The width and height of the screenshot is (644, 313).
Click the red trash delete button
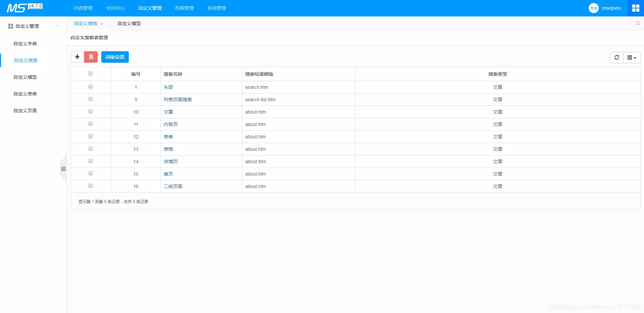coord(91,57)
